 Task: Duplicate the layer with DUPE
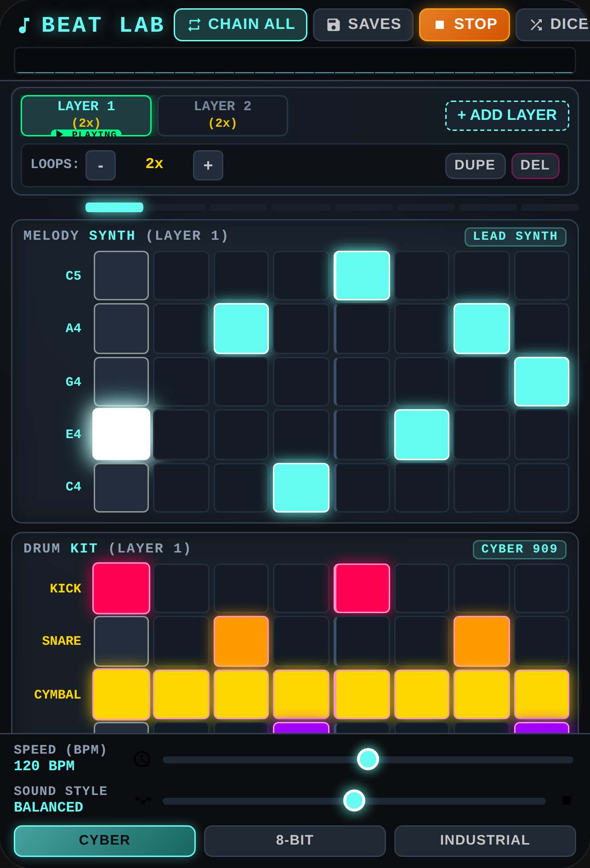click(x=475, y=166)
